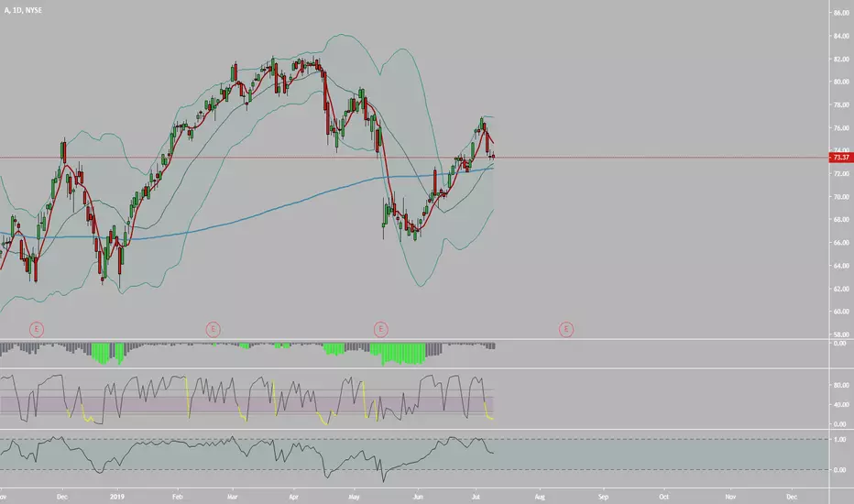
Task: Select the Jun label on the time axis
Action: (x=418, y=497)
